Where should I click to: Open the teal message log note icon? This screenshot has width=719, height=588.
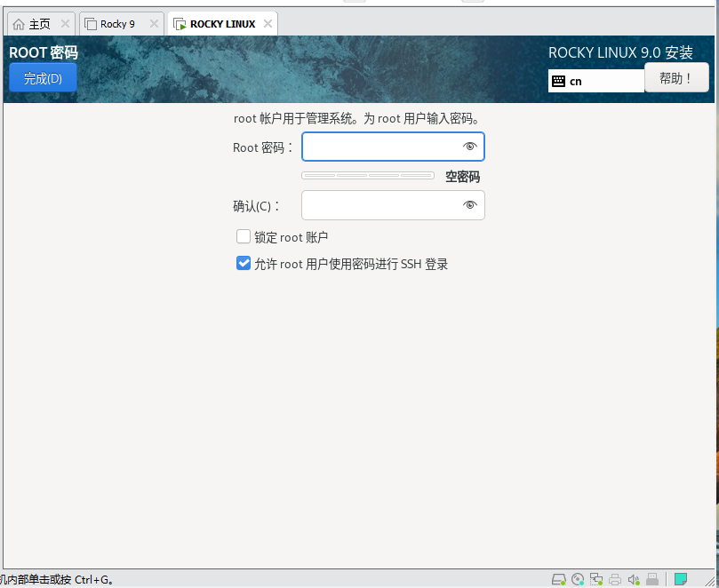coord(681,579)
